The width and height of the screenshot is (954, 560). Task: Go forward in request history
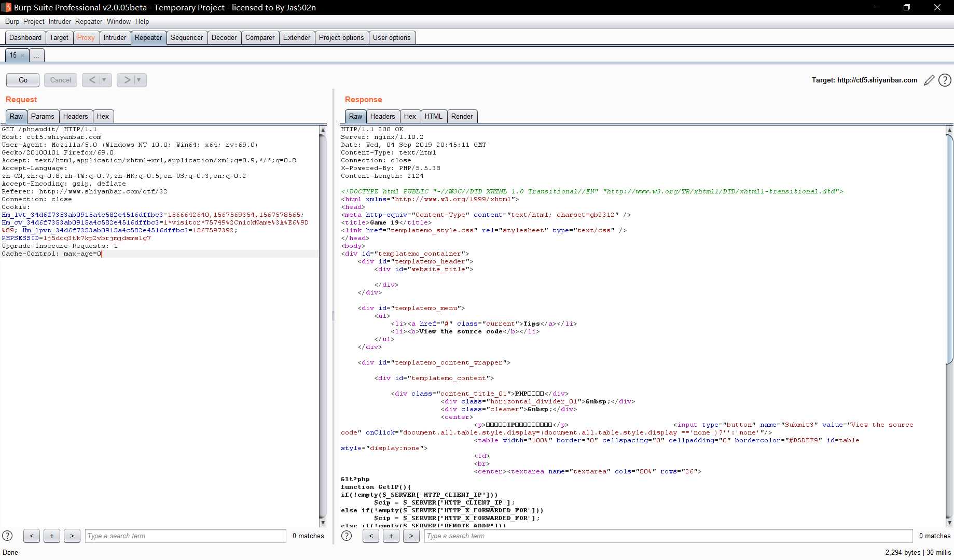pos(127,80)
